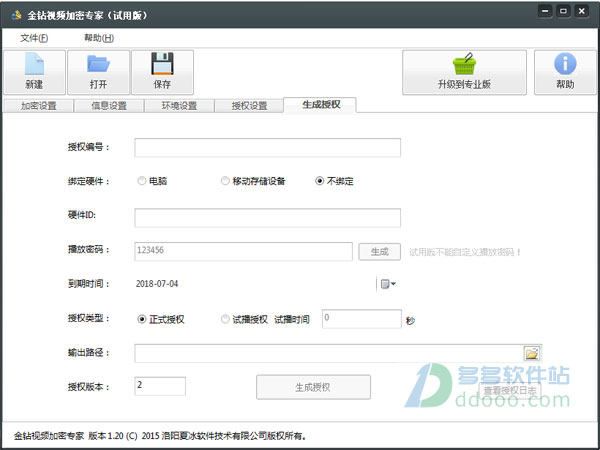Click the 生成 password button

[380, 252]
